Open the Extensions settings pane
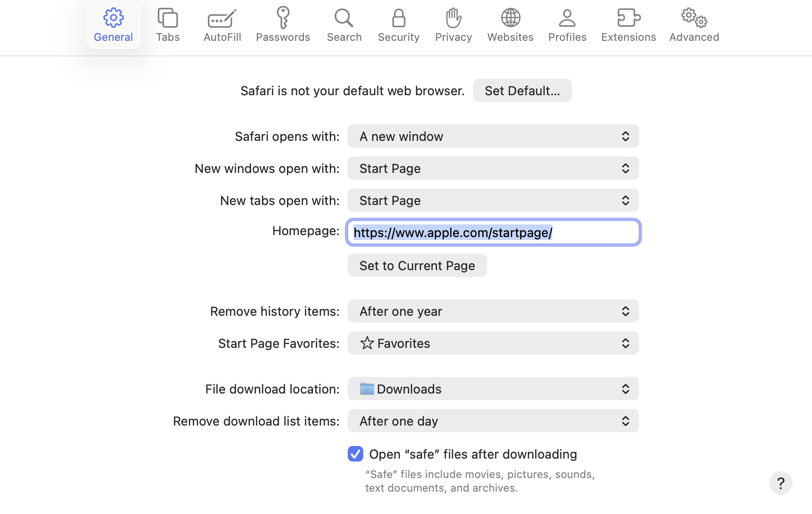 pos(628,25)
